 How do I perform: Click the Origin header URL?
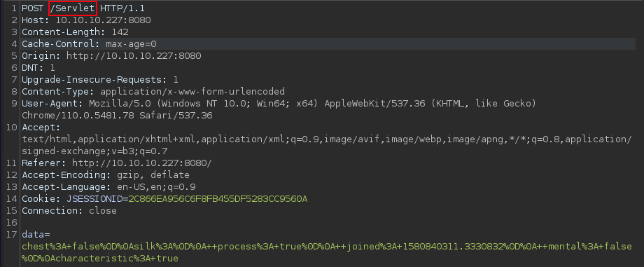click(134, 55)
